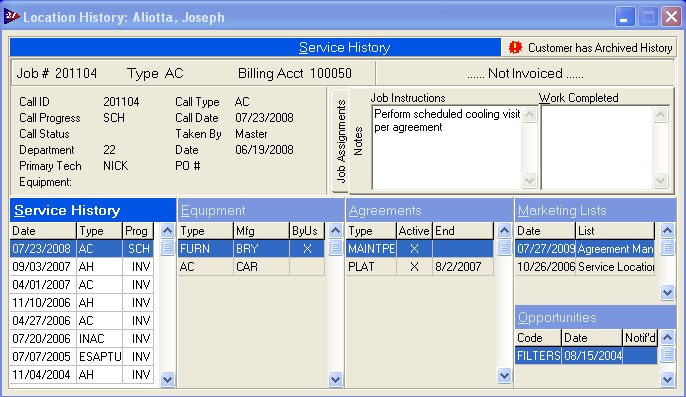Select the 07/07/2005 ESAPTU history row
The width and height of the screenshot is (686, 397).
point(81,356)
